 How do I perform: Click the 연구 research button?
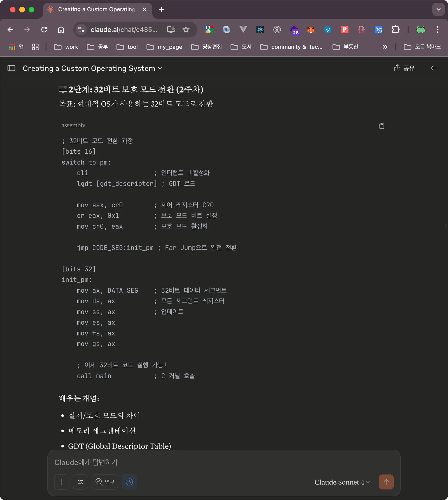tap(105, 482)
